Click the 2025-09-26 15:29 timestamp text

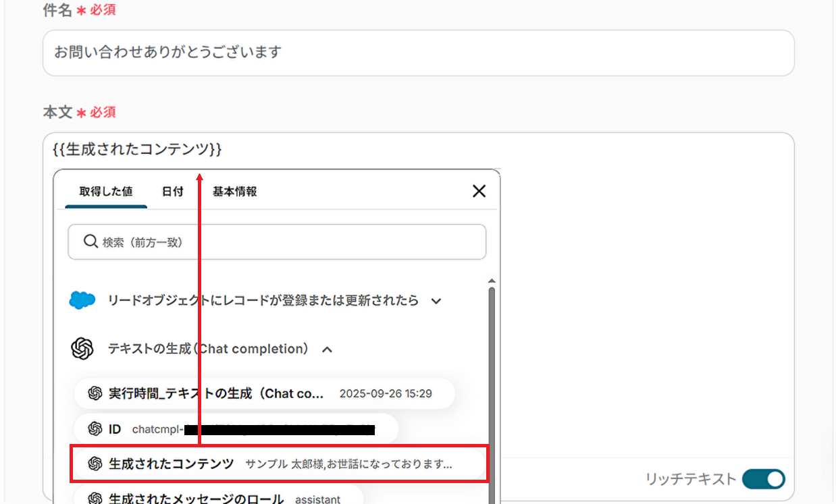[386, 393]
